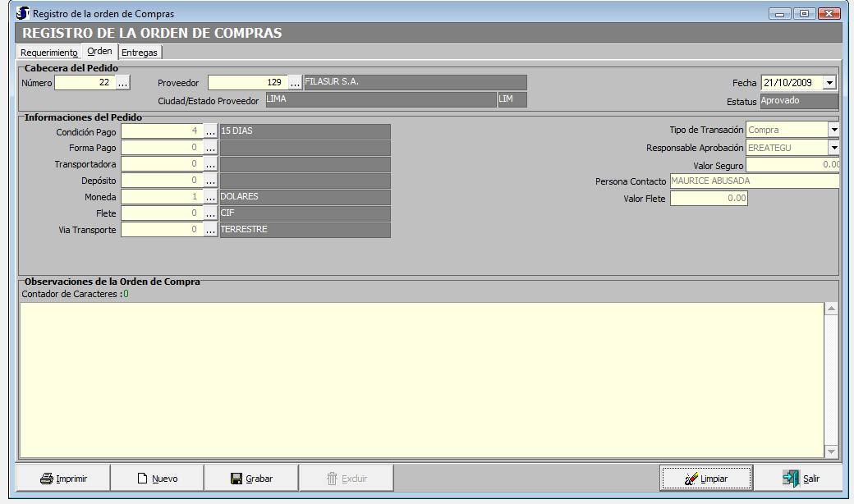Screen dimensions: 854x504
Task: Browse Moneda options via ellipsis button
Action: pyautogui.click(x=211, y=197)
